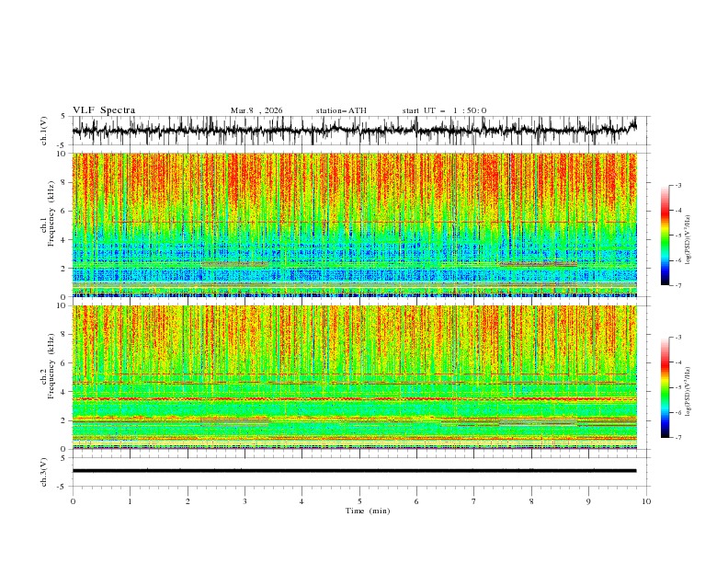This screenshot has width=728, height=563.
Task: Click time axis tick label "8"
Action: [531, 501]
